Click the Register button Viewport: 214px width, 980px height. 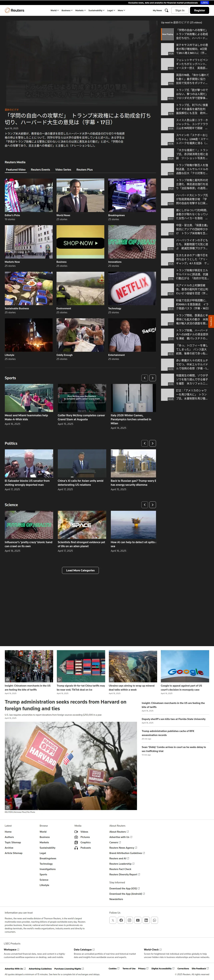click(199, 10)
